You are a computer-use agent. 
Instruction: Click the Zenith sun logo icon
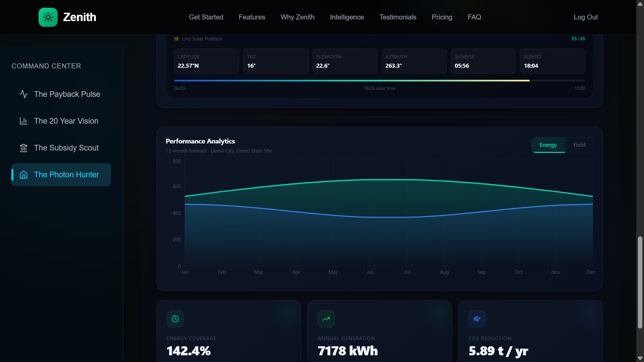tap(48, 17)
